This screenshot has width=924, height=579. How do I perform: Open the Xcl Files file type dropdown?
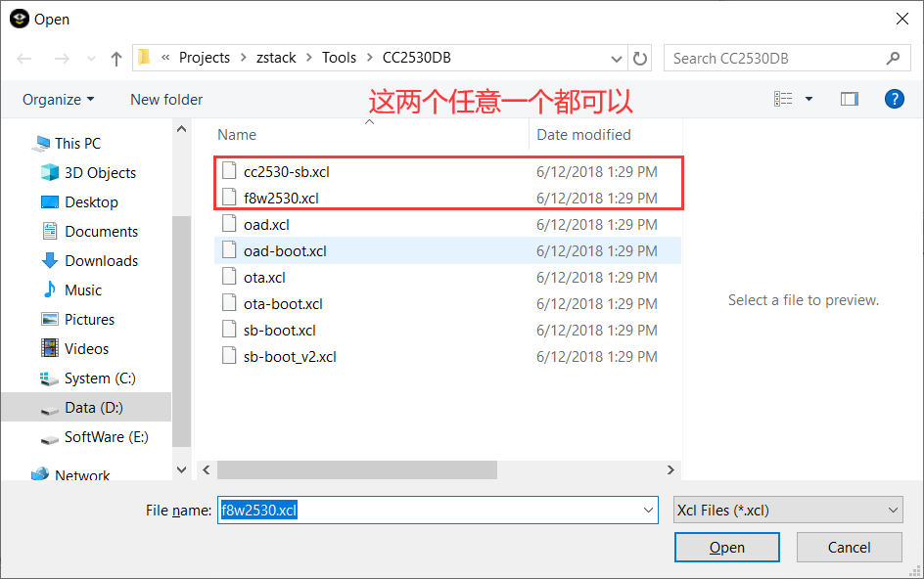click(787, 510)
